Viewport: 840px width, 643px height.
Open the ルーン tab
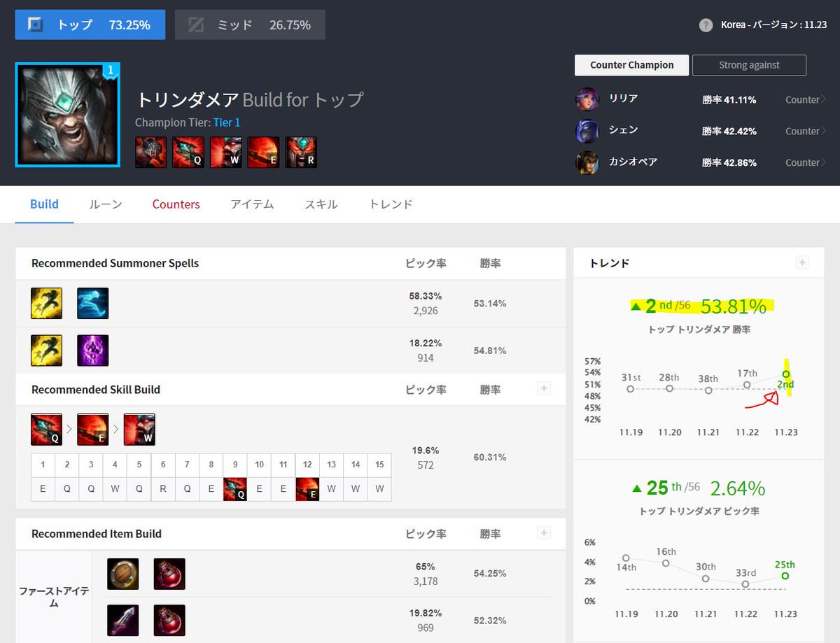(106, 204)
